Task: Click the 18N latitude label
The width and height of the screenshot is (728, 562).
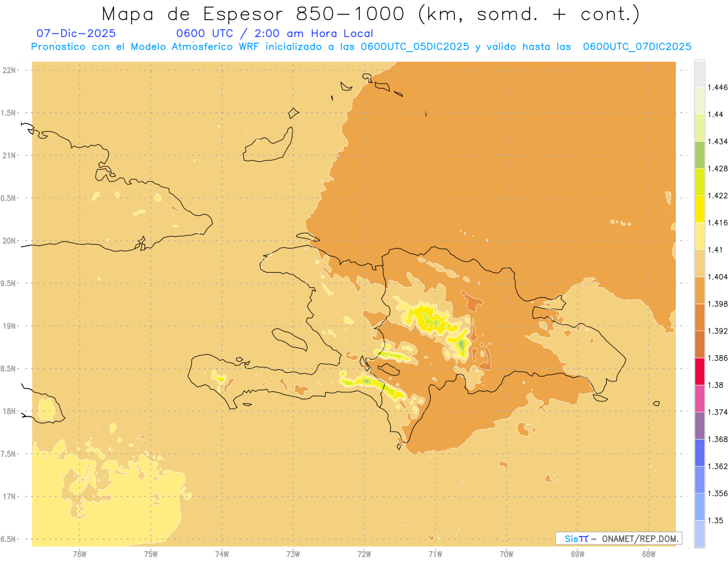Action: [10, 411]
